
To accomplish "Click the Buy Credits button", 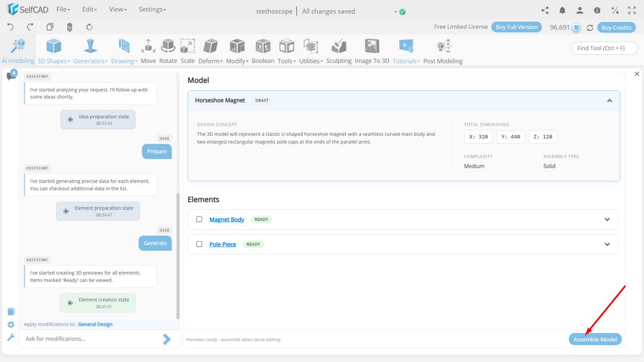I will [x=616, y=28].
